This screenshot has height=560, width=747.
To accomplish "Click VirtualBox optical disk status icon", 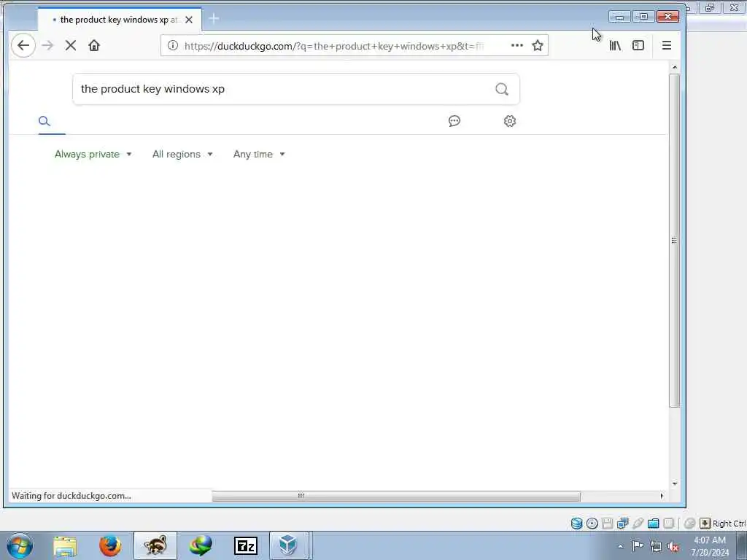I will (592, 524).
